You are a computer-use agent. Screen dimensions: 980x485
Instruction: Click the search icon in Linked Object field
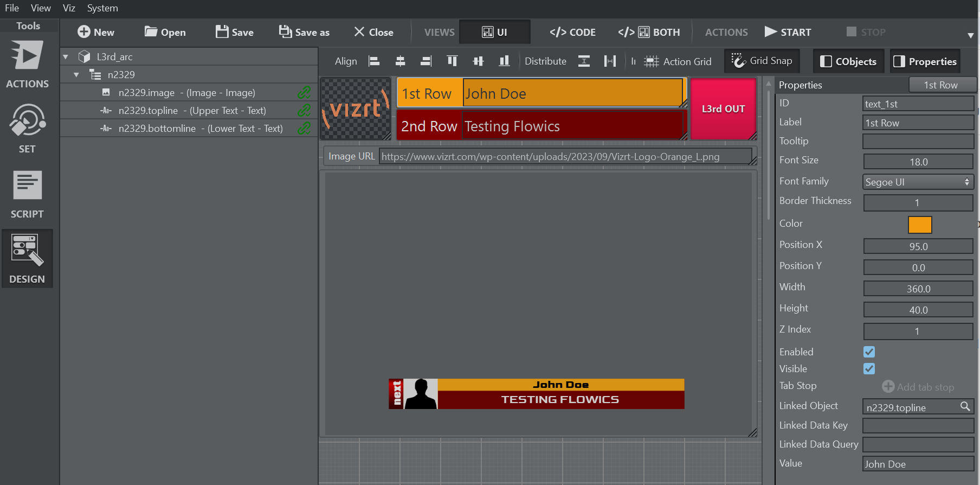coord(965,406)
